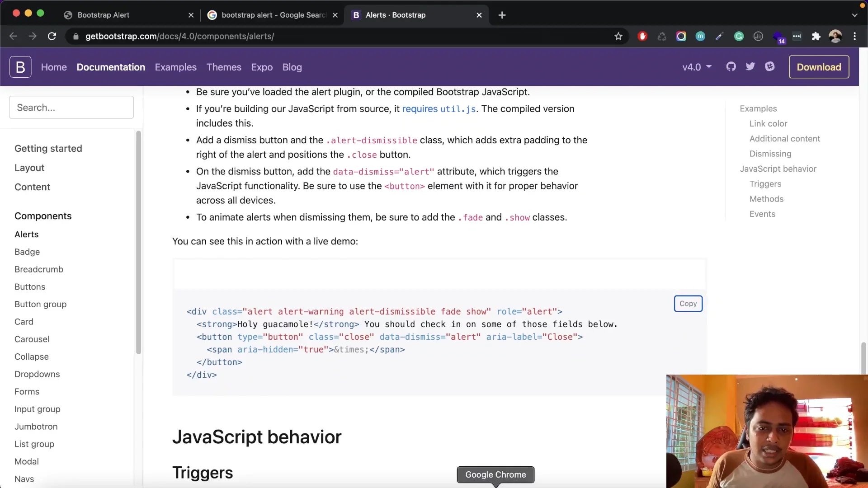Go back with the browser back arrow

[x=13, y=36]
